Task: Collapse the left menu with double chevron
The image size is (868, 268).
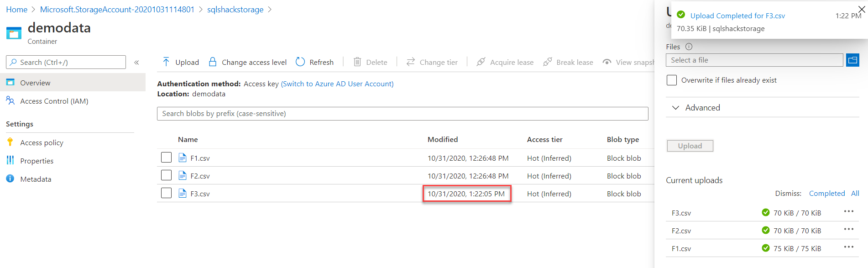Action: 136,63
